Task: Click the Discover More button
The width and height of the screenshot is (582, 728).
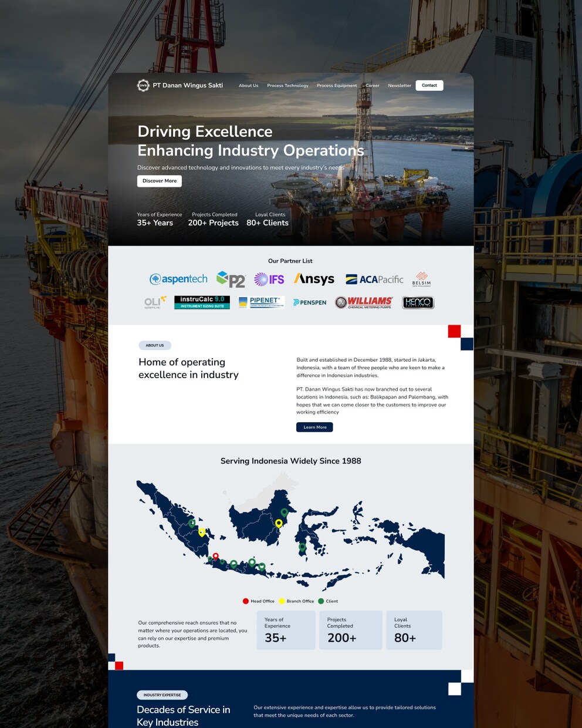Action: coord(160,181)
